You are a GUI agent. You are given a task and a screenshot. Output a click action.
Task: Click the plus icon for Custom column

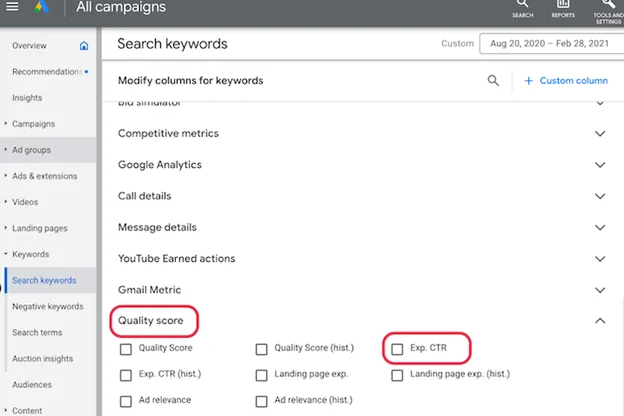(x=528, y=81)
